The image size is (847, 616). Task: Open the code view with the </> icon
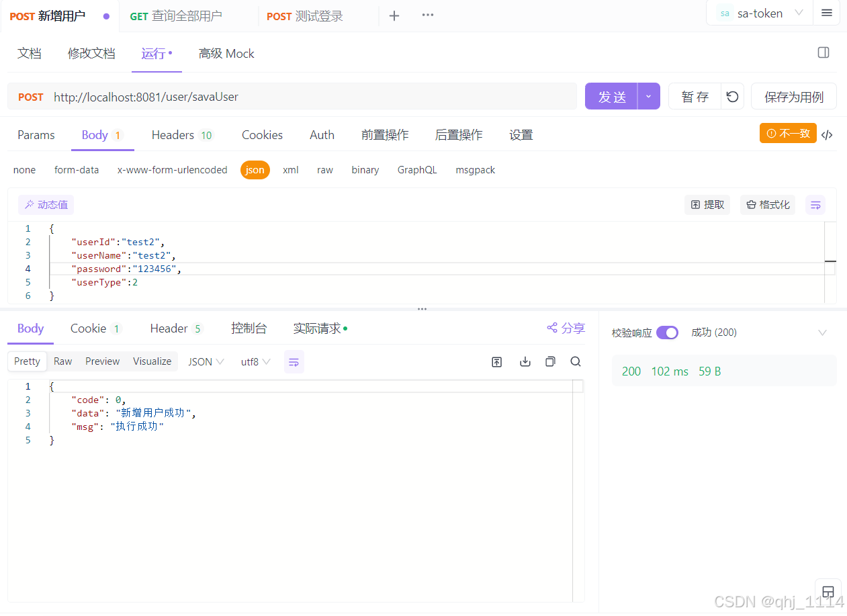[827, 134]
